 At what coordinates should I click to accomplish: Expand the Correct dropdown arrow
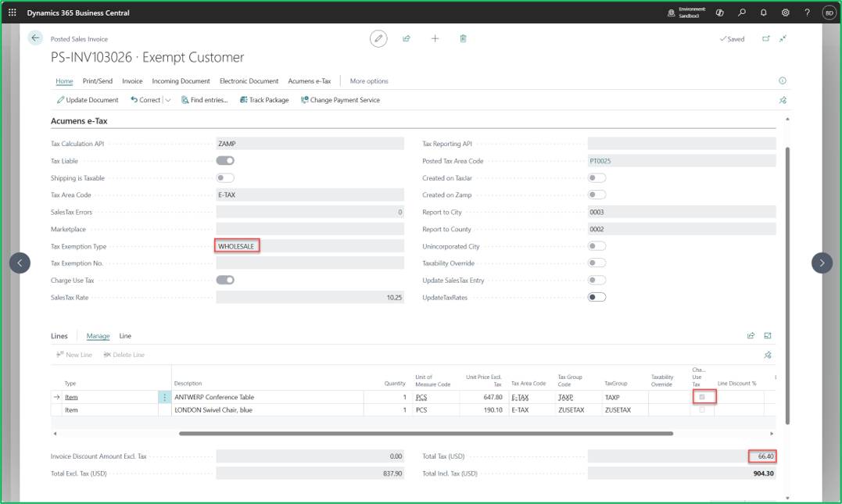(167, 100)
